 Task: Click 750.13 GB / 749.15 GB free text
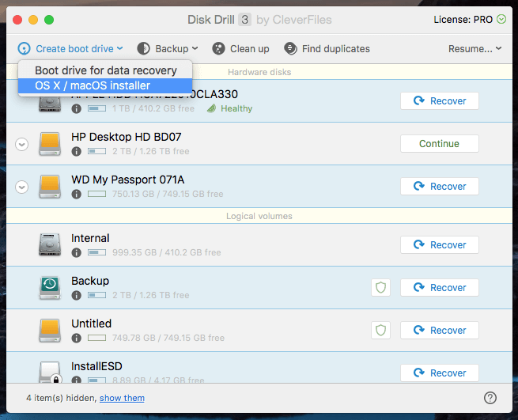pos(168,194)
